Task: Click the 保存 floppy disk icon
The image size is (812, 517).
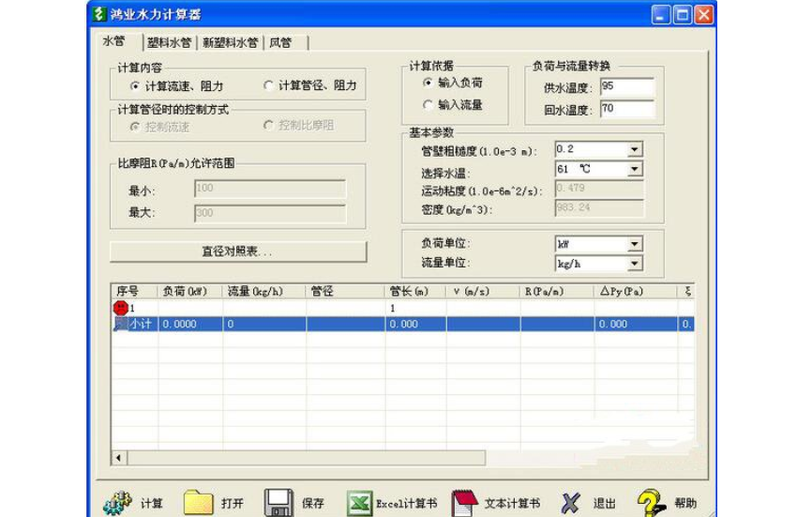Action: pos(278,502)
